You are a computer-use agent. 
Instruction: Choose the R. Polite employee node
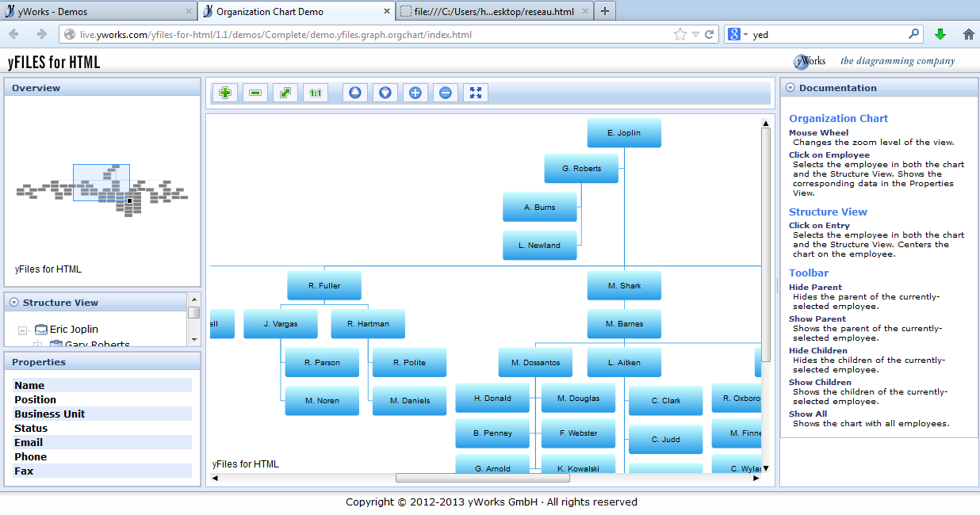tap(409, 363)
